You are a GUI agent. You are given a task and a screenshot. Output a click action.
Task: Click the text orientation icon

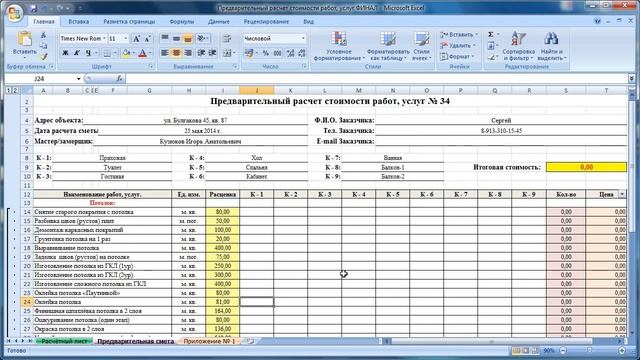(201, 38)
